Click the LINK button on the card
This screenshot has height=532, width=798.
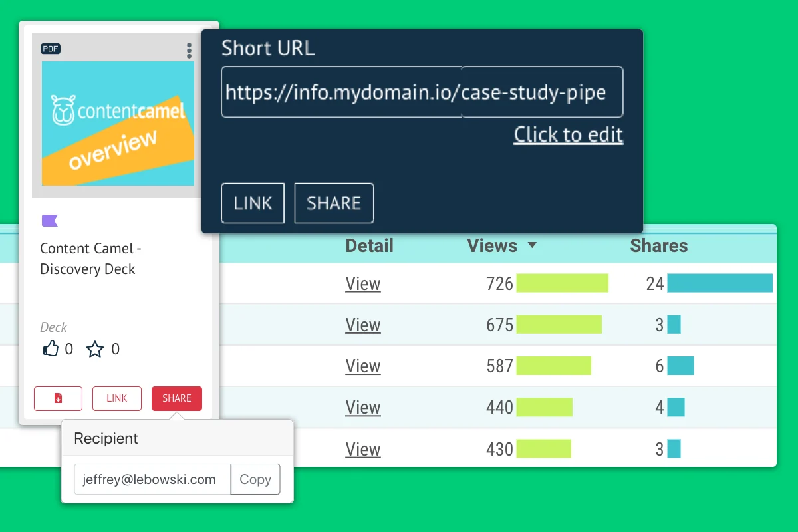point(117,398)
